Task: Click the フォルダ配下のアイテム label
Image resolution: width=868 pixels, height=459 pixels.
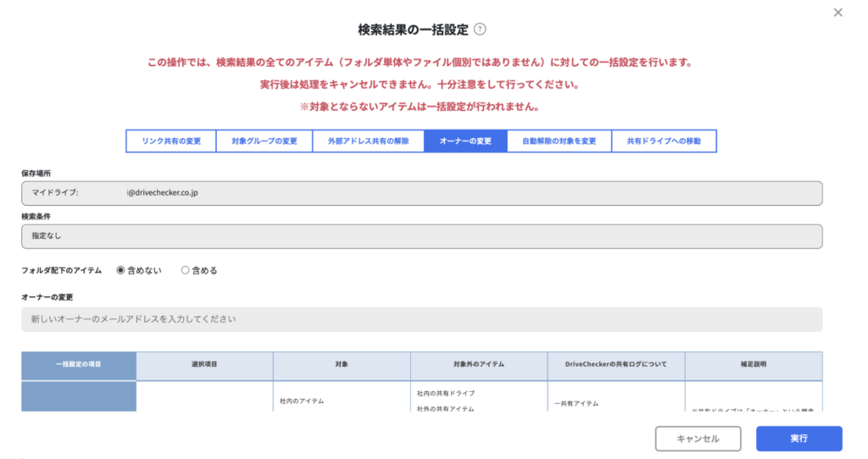Action: [61, 270]
